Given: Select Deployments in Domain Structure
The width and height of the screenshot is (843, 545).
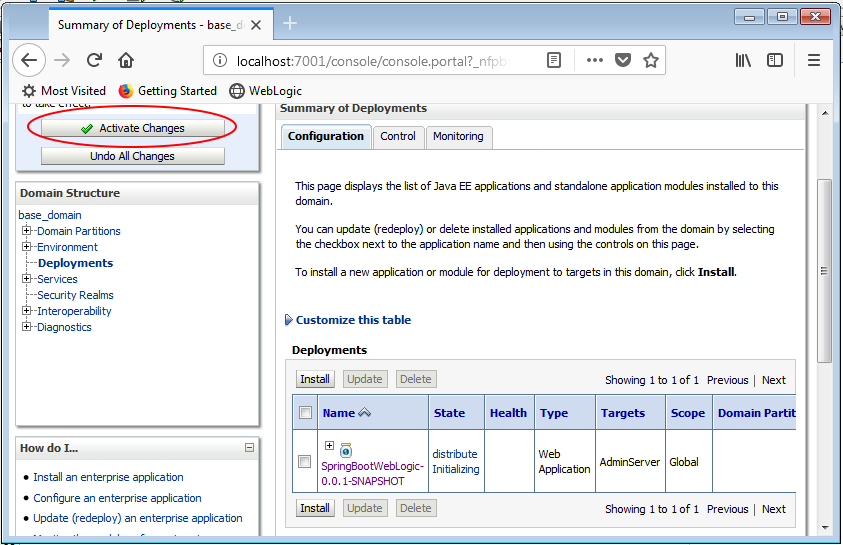Looking at the screenshot, I should pyautogui.click(x=75, y=263).
